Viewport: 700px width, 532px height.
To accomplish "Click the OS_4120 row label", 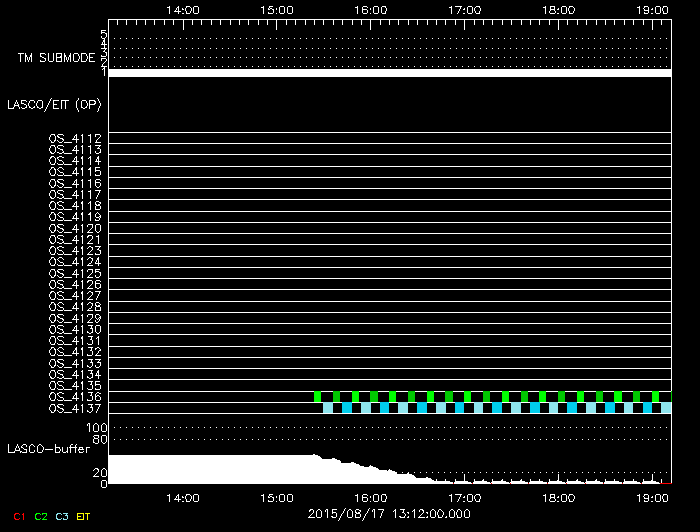I will coord(75,228).
